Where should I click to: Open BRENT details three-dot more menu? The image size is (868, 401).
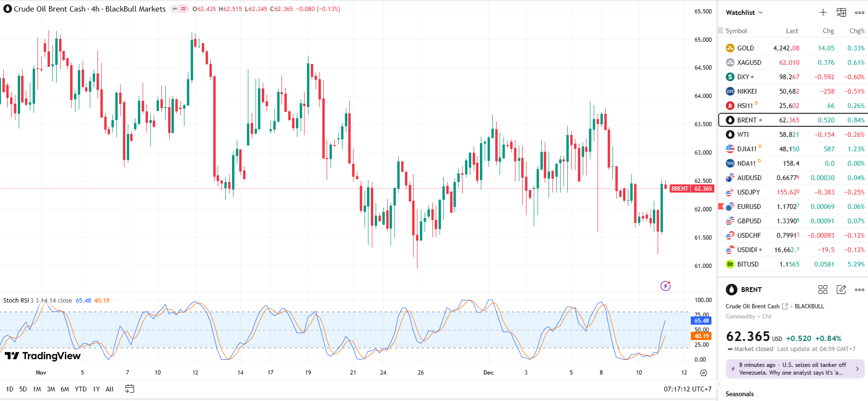click(859, 290)
